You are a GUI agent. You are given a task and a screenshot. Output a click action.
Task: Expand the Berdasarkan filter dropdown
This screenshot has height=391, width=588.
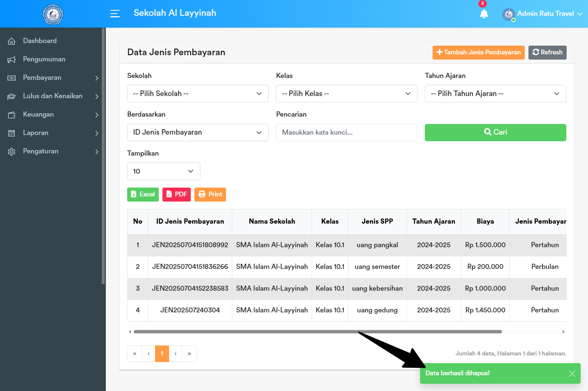point(198,132)
